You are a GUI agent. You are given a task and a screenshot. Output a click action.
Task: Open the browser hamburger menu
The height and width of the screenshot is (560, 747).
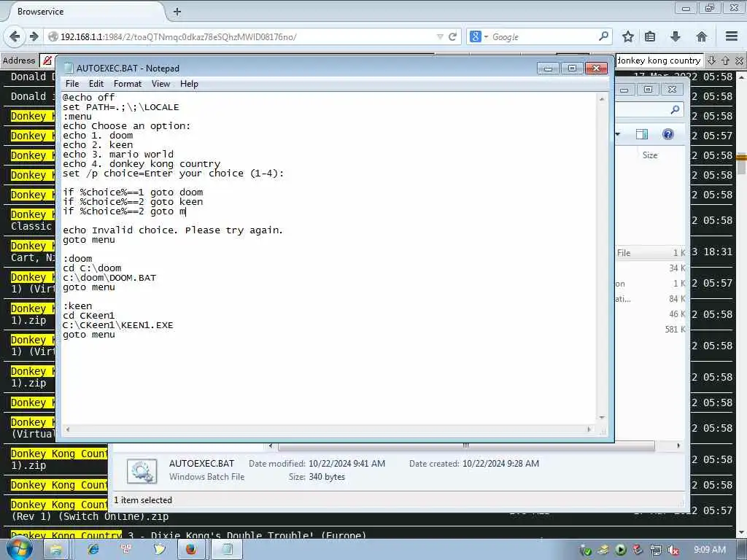[x=732, y=36]
